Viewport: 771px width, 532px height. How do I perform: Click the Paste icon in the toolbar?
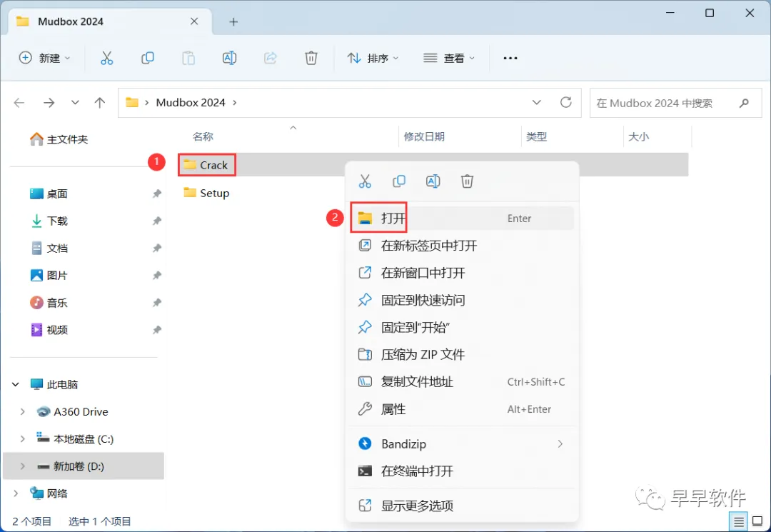click(188, 58)
